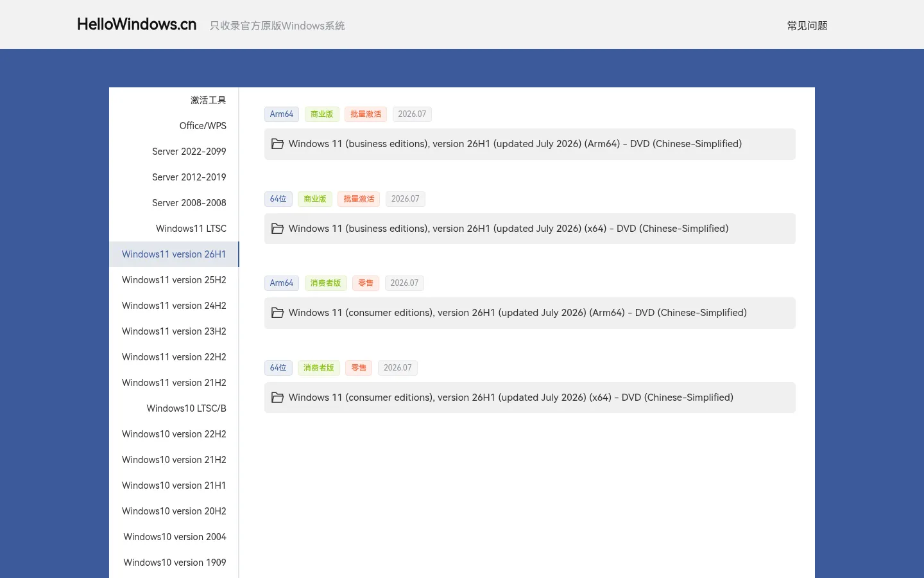
Task: Open the 常见问题 FAQ link
Action: [x=807, y=26]
